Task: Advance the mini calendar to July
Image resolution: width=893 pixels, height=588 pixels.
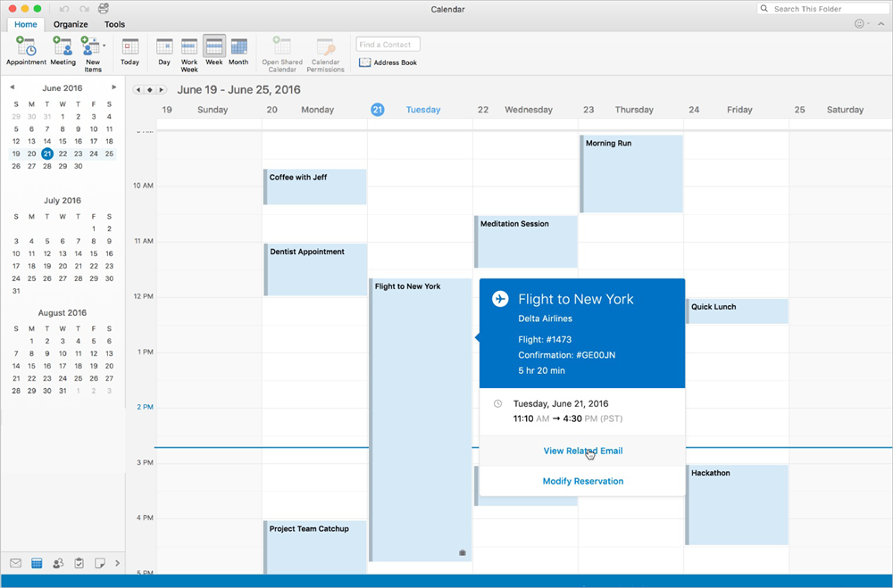Action: [x=114, y=87]
